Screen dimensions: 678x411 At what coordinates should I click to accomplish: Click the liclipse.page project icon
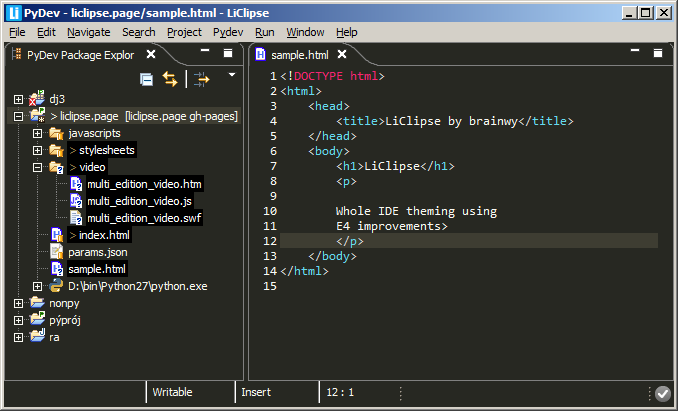tap(38, 115)
